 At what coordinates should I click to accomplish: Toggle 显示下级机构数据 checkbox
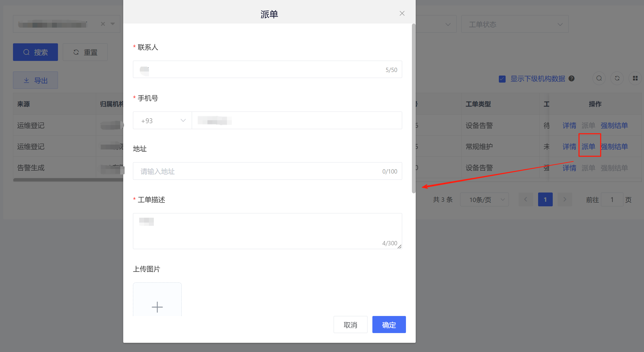[502, 79]
